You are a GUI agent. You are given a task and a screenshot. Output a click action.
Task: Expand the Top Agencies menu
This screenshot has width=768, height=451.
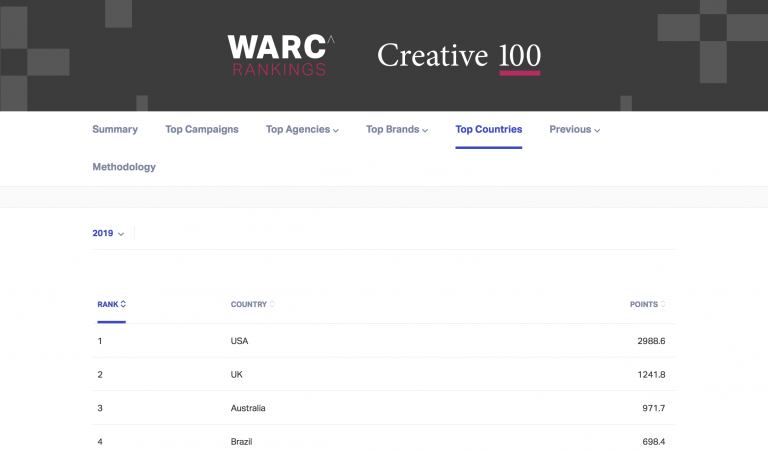point(302,129)
